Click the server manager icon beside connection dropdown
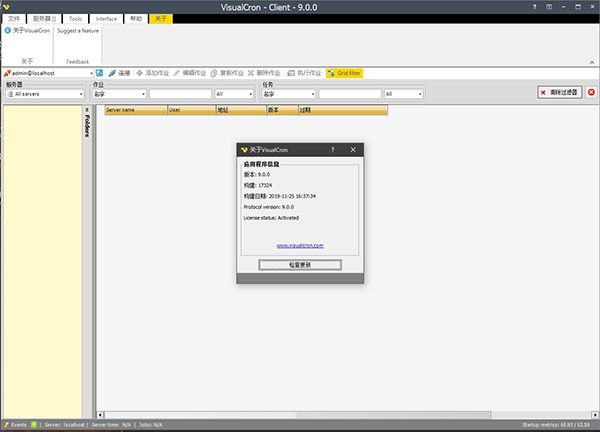 (x=99, y=73)
